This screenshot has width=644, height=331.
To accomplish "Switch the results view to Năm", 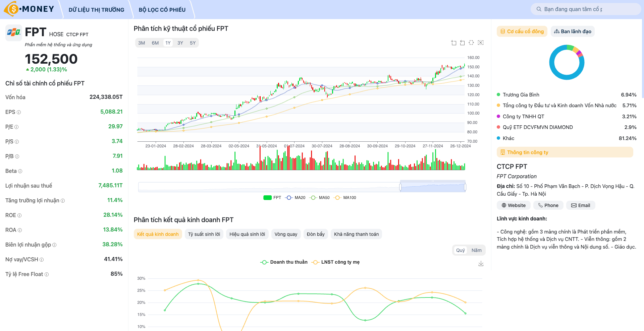I will [x=476, y=250].
